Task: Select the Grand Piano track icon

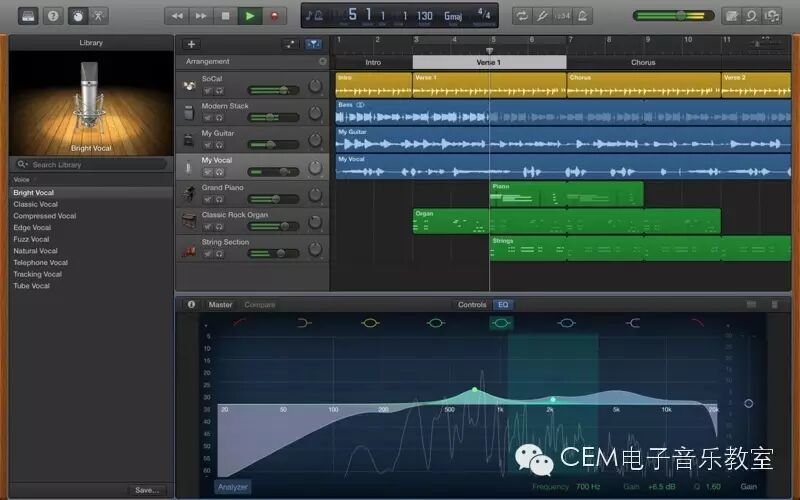Action: 189,194
